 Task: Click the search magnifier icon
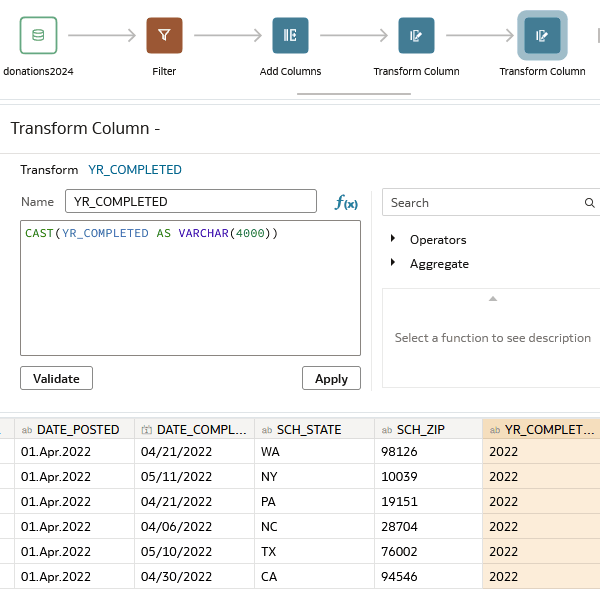[589, 202]
